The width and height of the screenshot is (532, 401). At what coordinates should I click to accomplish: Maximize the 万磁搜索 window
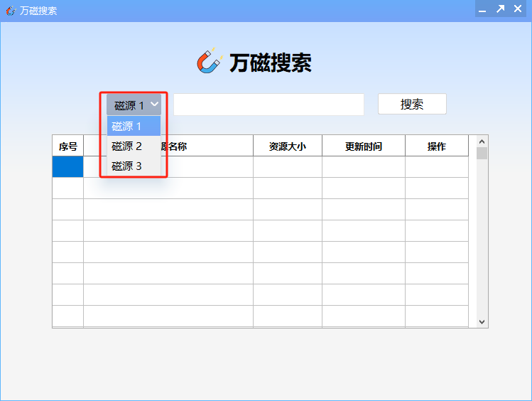click(501, 9)
